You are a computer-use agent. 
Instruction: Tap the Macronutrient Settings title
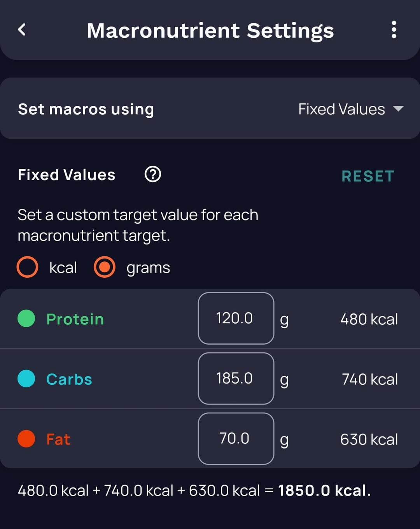(210, 30)
